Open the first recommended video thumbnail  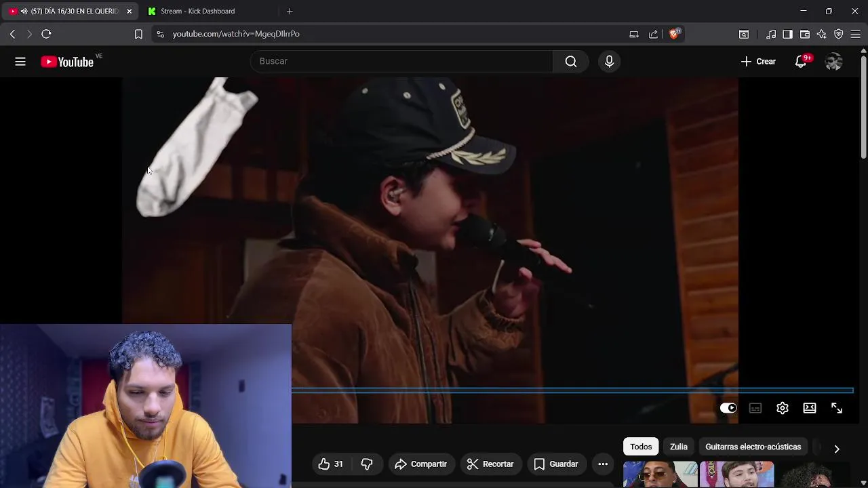tap(660, 474)
